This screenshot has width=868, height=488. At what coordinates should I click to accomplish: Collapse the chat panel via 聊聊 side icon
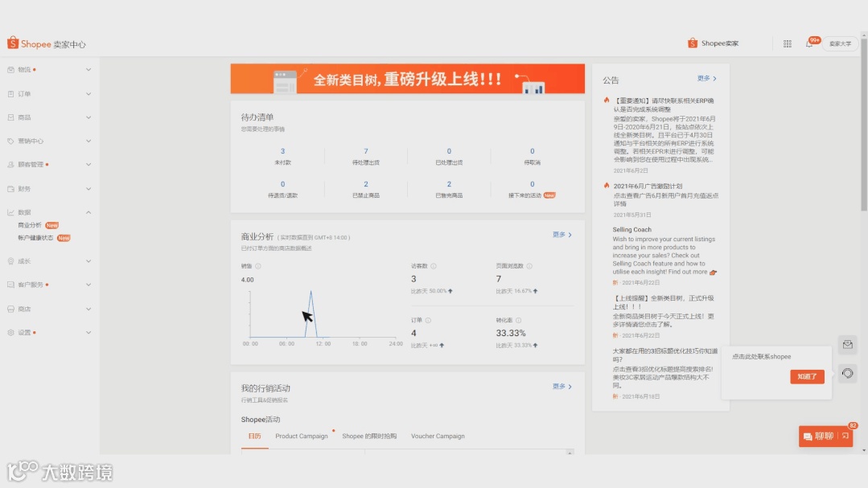[845, 436]
